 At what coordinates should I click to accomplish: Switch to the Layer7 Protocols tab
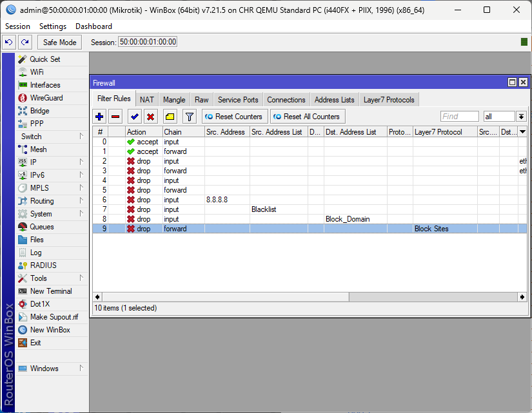[389, 100]
